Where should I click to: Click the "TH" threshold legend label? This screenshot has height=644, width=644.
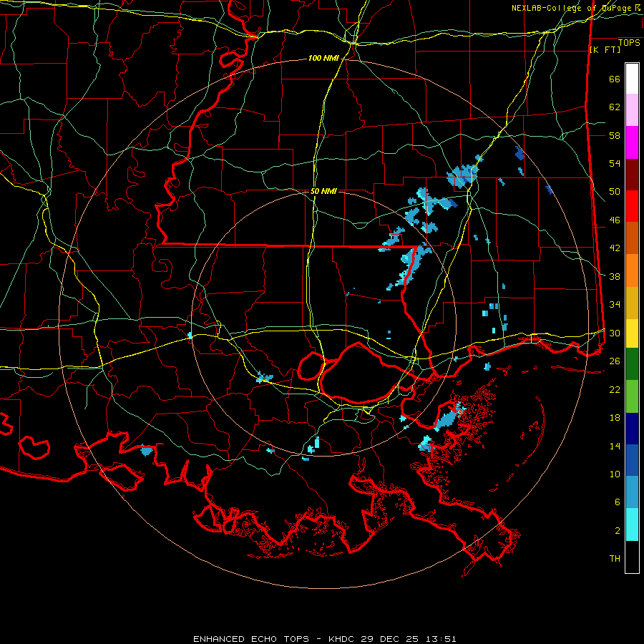tap(615, 559)
